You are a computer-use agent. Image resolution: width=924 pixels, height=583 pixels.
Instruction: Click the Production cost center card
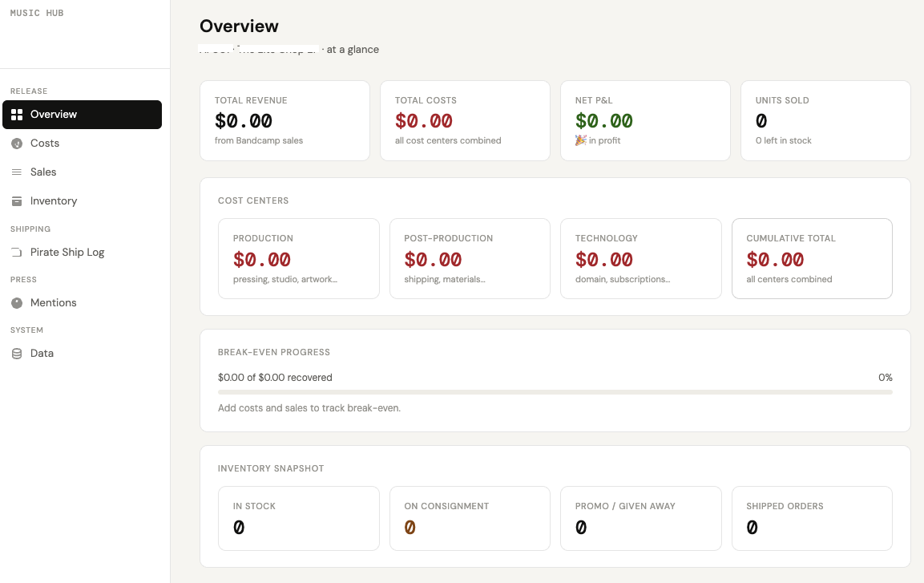[298, 258]
